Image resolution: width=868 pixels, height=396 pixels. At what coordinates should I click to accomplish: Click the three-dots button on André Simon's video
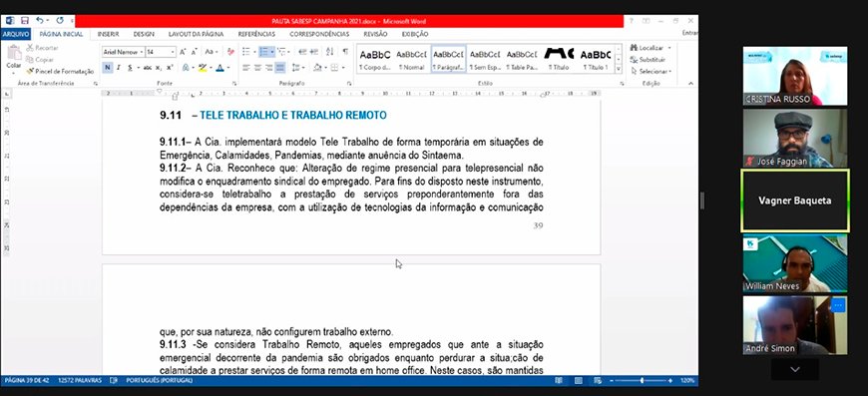tap(838, 305)
